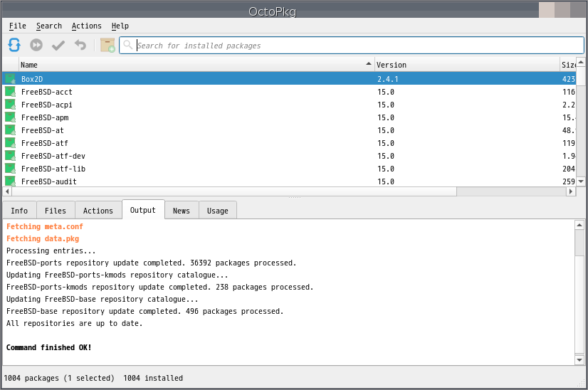
Task: Click the package icon beside FreeBSD-audit
Action: pos(10,181)
